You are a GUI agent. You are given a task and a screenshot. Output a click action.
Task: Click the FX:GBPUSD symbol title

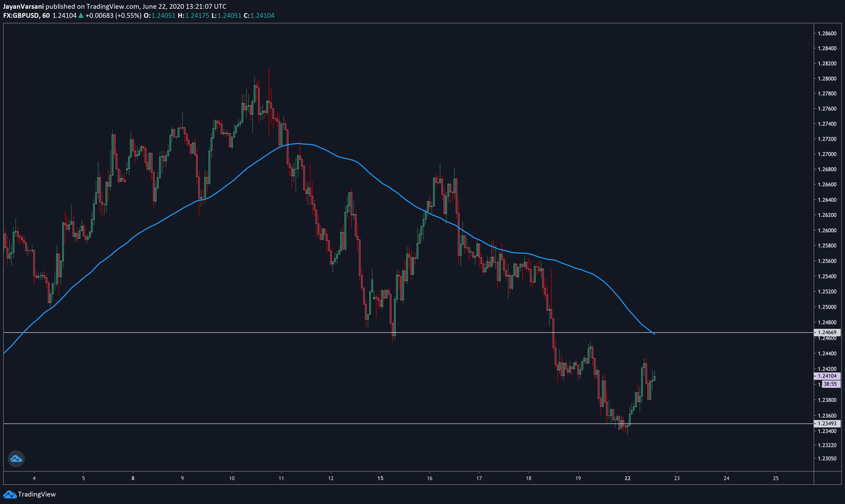click(x=27, y=16)
